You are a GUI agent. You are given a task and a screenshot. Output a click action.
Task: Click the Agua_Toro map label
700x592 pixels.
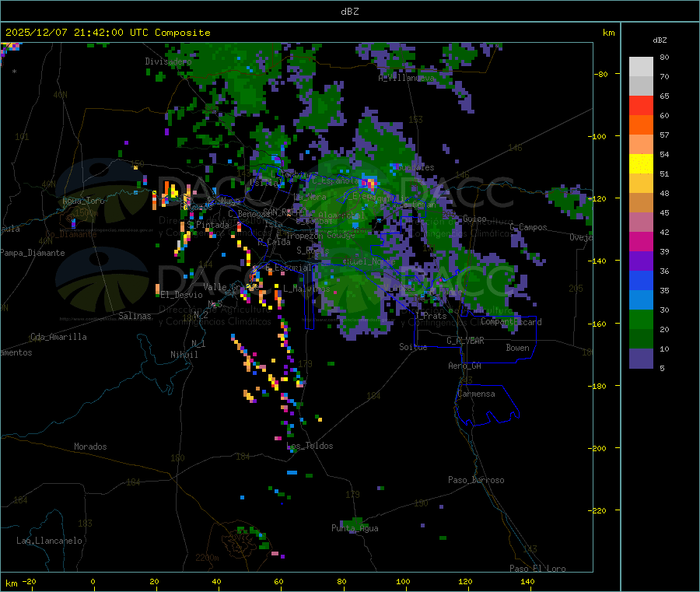[x=83, y=201]
